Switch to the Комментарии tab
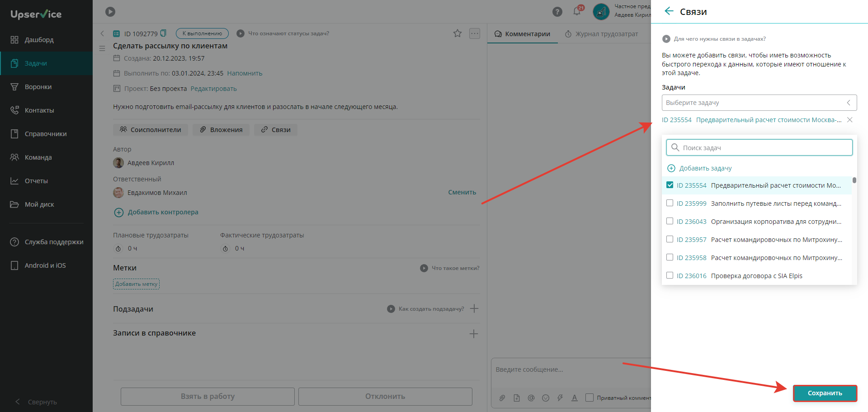The image size is (868, 412). pos(523,34)
